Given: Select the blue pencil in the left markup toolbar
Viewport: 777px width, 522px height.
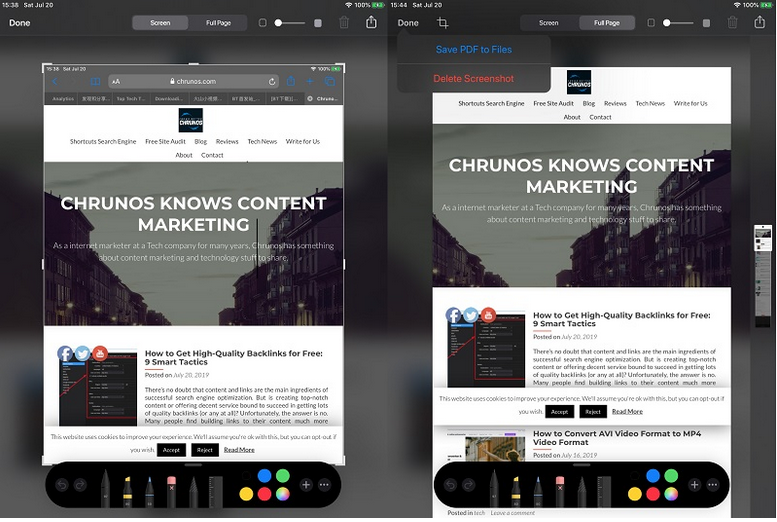Looking at the screenshot, I should 149,491.
